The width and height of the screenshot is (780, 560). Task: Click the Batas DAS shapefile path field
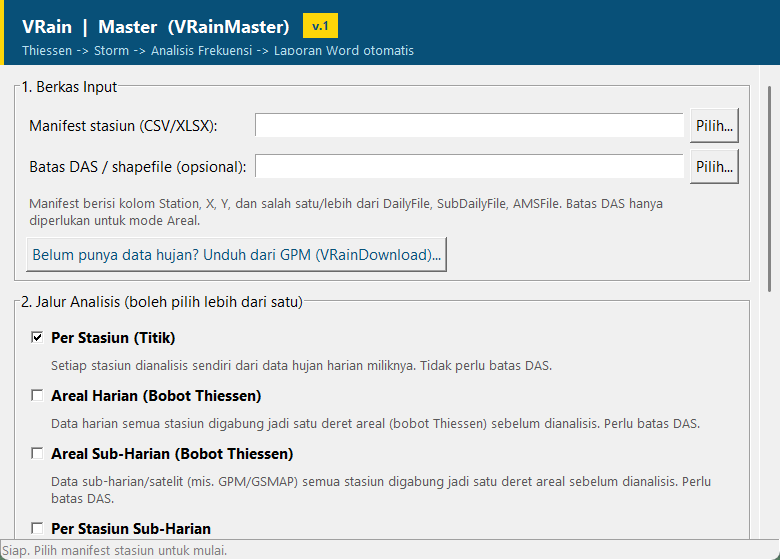469,166
